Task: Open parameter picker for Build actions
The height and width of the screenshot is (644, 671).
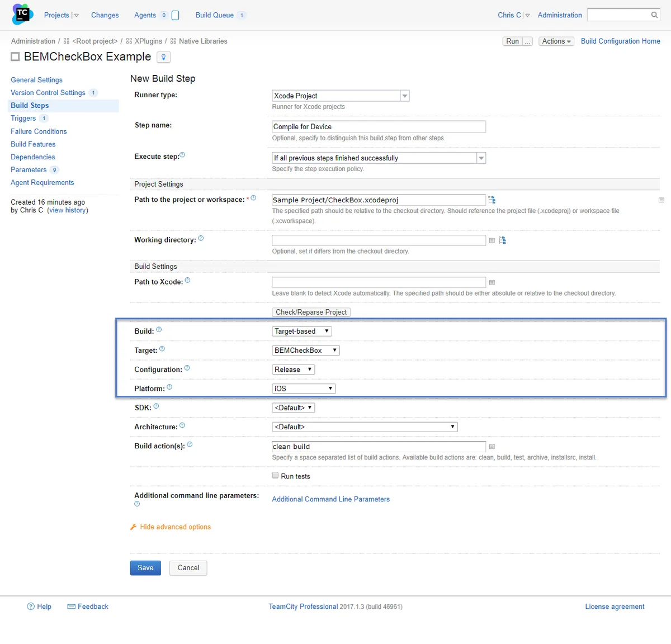Action: (x=492, y=446)
